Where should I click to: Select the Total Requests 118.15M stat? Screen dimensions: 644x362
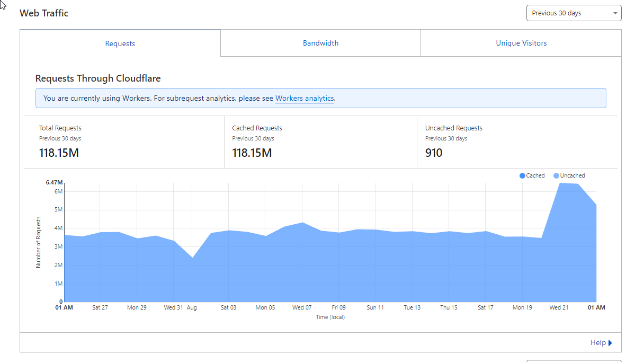[60, 153]
